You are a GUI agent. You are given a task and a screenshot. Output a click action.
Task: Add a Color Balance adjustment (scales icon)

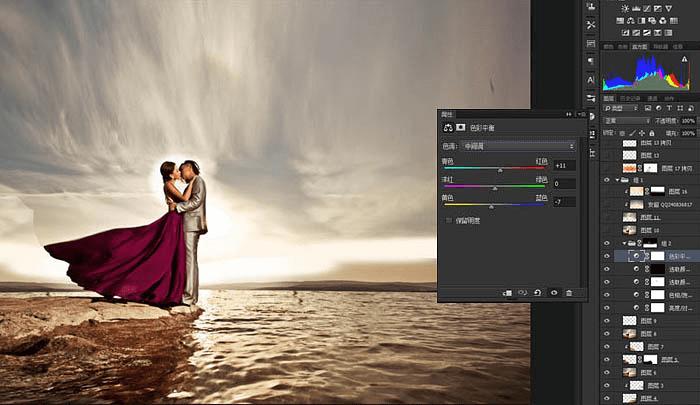[631, 21]
